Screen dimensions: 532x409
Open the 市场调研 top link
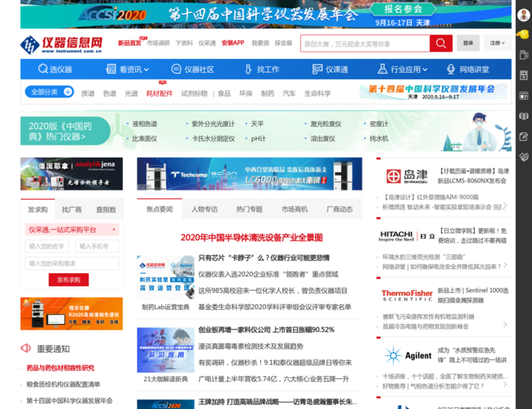pos(158,43)
